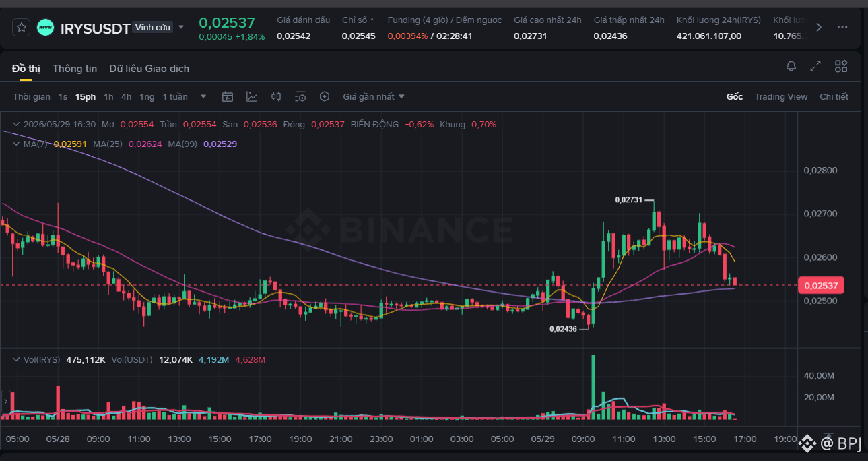Image resolution: width=868 pixels, height=461 pixels.
Task: Select the 1ng time interval
Action: tap(147, 96)
